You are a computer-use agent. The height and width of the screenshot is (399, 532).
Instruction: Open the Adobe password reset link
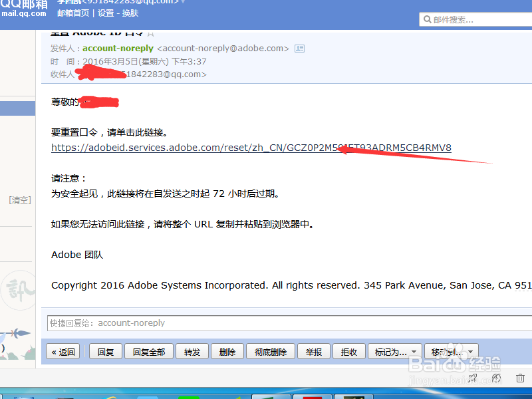251,148
